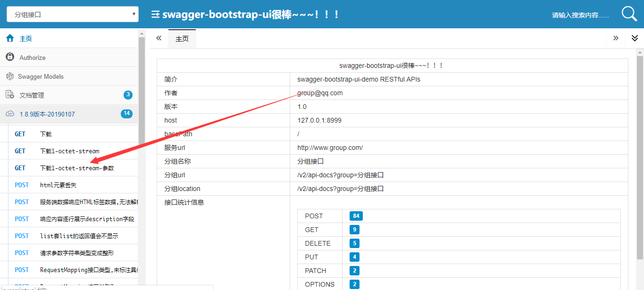This screenshot has height=290, width=644.
Task: Click the PUT count badge 4
Action: click(354, 257)
